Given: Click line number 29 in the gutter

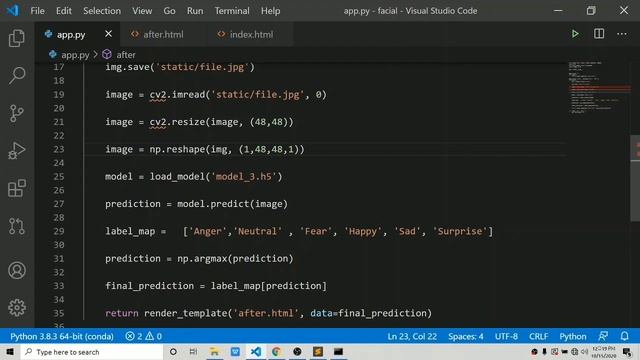Looking at the screenshot, I should point(59,231).
